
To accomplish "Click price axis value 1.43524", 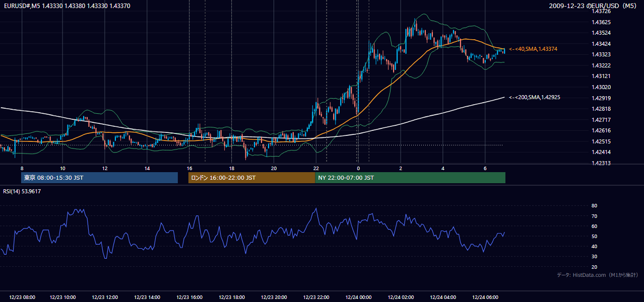I will click(x=601, y=33).
